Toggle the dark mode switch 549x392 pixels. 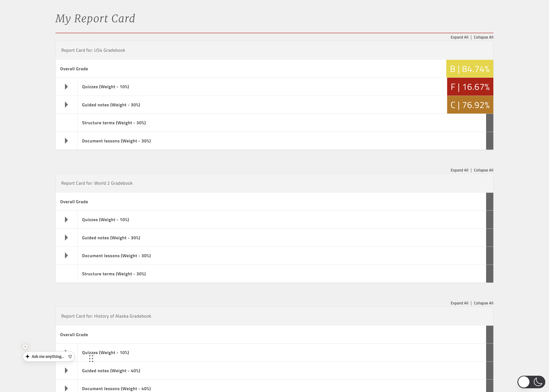pyautogui.click(x=531, y=382)
